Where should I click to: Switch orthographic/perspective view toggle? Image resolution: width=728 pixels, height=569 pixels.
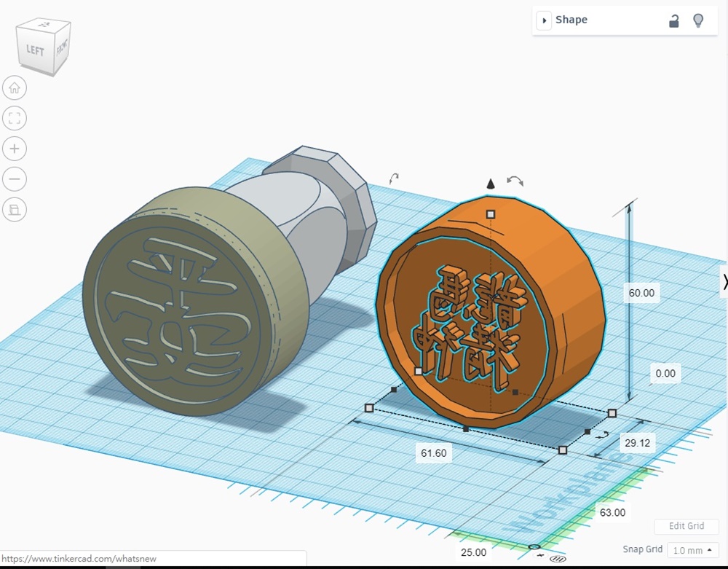pos(15,211)
